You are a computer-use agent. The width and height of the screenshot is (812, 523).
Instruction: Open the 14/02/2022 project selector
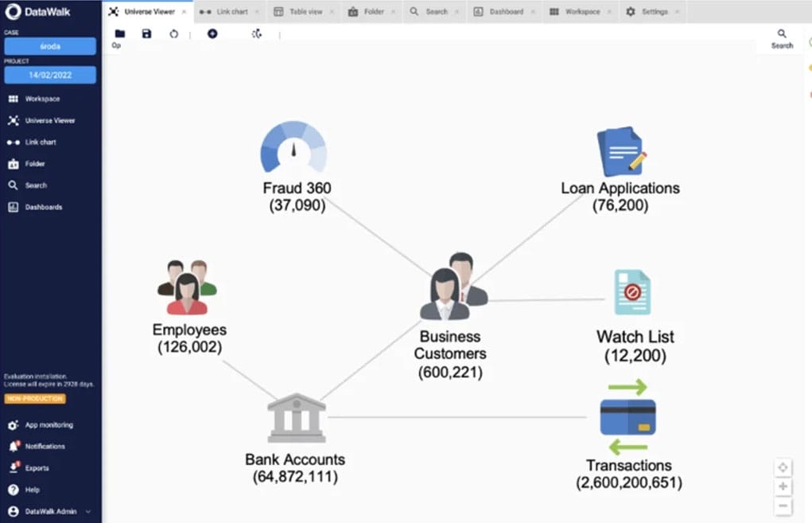coord(50,75)
